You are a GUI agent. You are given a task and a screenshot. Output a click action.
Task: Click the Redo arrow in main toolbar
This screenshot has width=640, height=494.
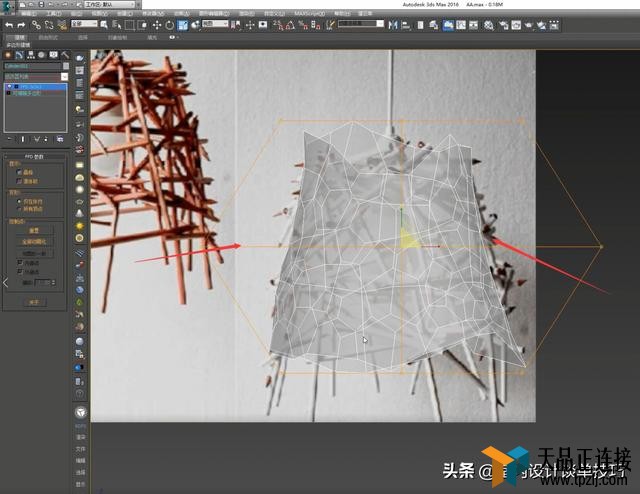(21, 25)
